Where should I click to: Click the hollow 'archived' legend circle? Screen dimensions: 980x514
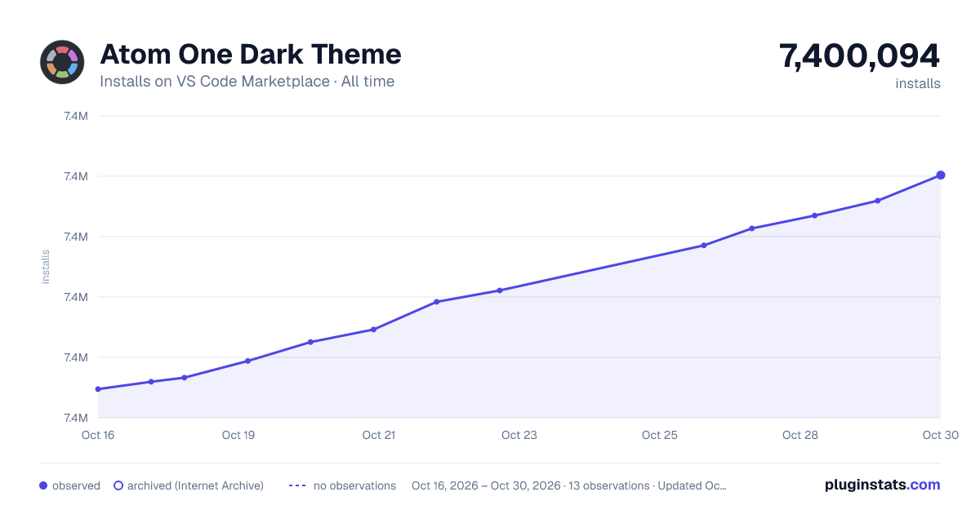click(118, 485)
